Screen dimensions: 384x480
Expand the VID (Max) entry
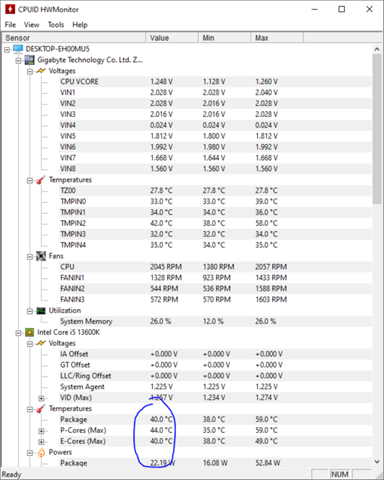click(x=41, y=398)
